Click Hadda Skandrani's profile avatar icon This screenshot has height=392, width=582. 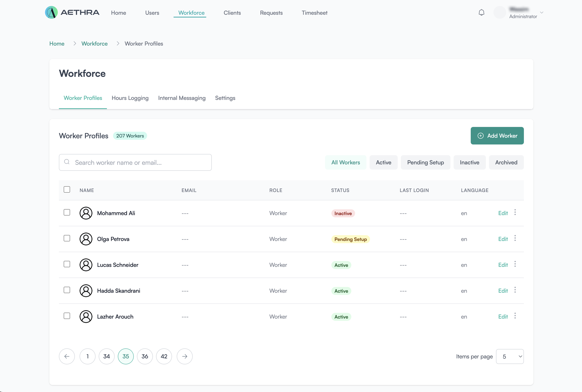point(86,291)
